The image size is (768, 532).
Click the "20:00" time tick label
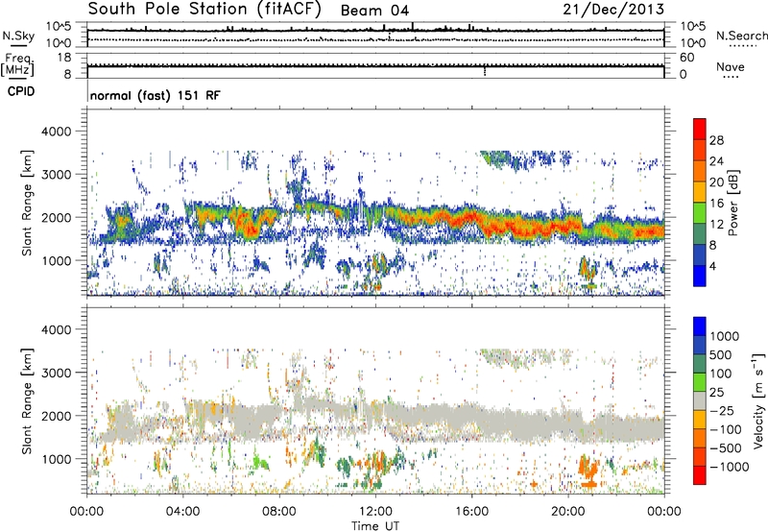click(568, 512)
